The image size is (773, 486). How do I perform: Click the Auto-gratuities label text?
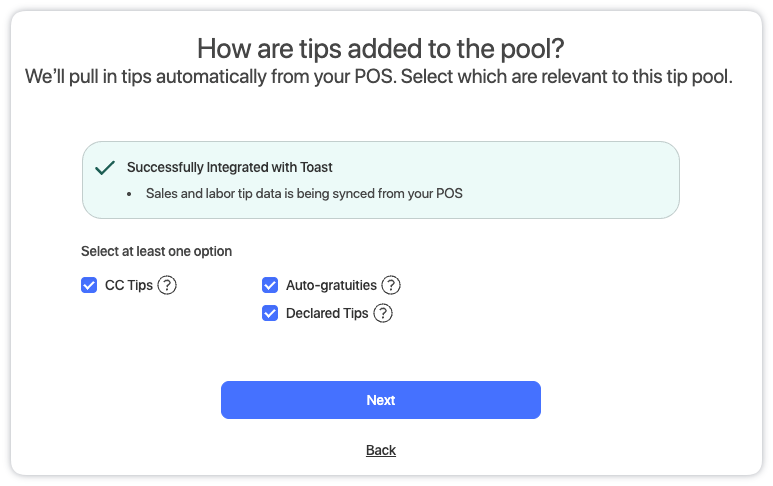[331, 285]
